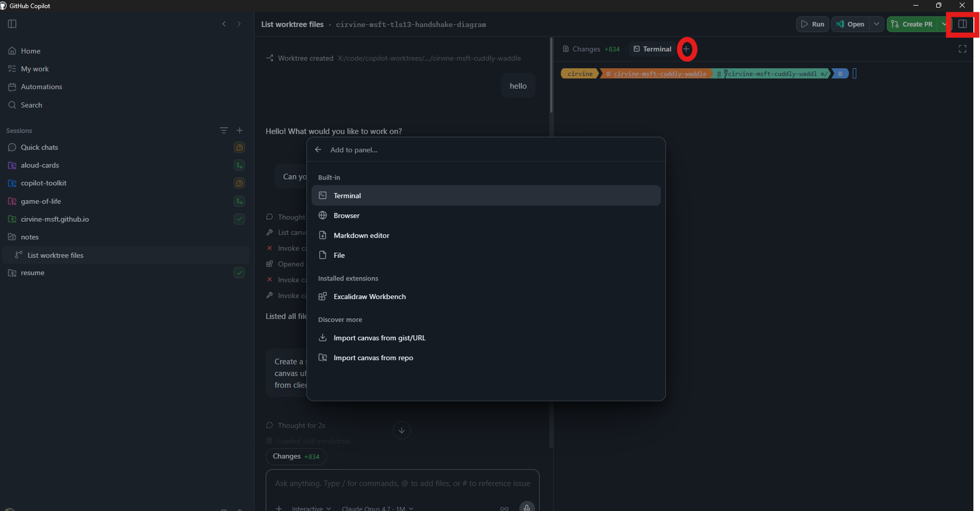Click the Create PR button
Viewport: 980px width, 511px height.
pos(912,24)
